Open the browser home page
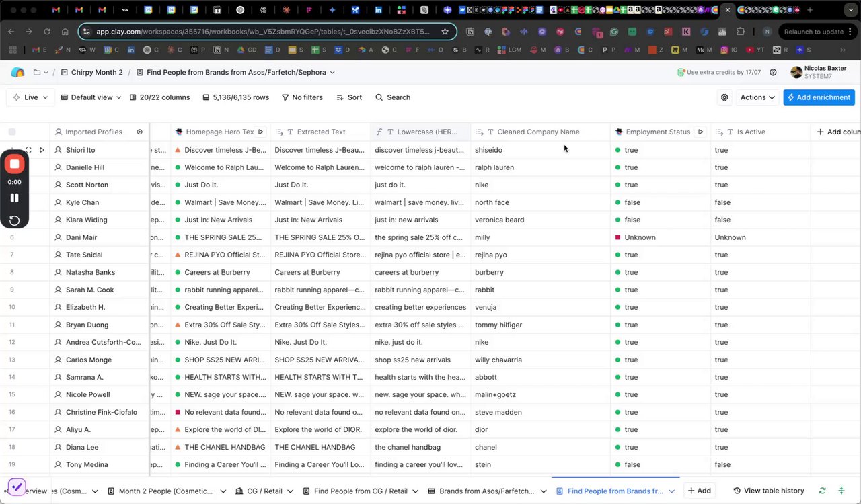The width and height of the screenshot is (861, 504). click(x=65, y=32)
